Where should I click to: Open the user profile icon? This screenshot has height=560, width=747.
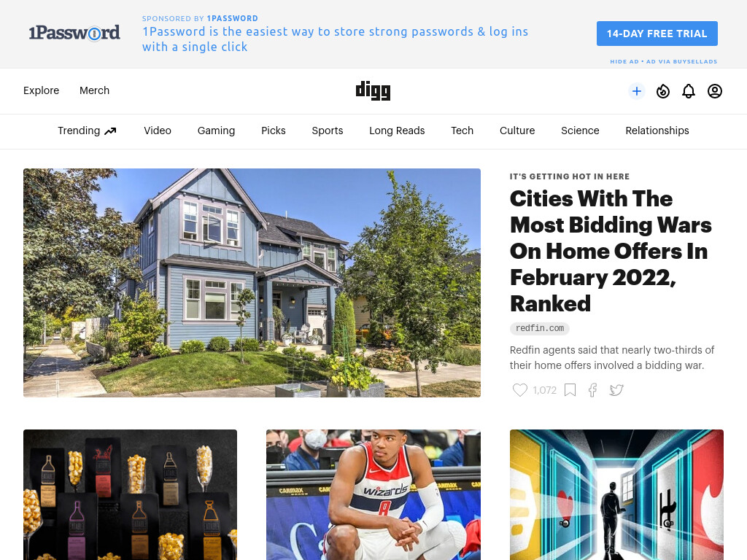tap(715, 91)
